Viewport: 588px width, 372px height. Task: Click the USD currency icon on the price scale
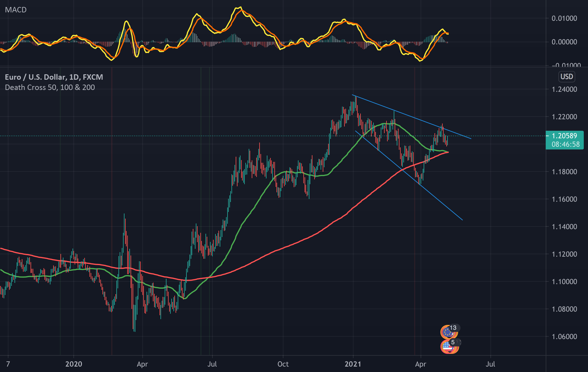(567, 77)
